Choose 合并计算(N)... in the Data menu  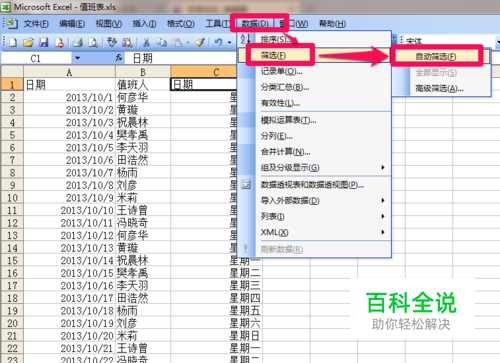tap(314, 152)
